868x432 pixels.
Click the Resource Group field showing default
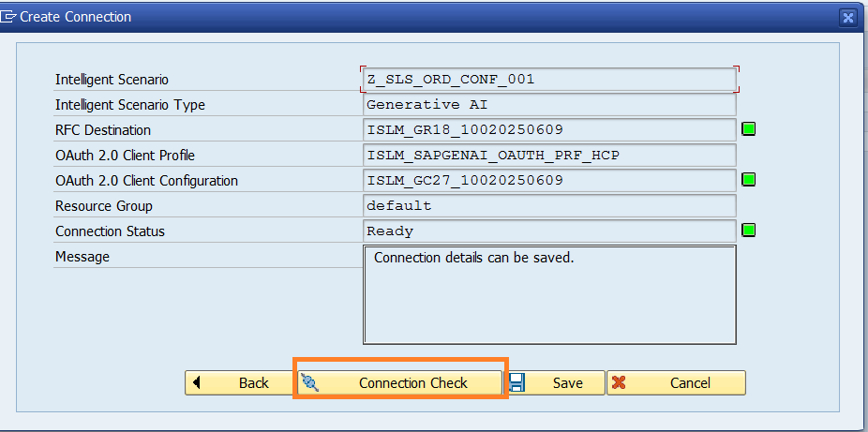tap(548, 205)
